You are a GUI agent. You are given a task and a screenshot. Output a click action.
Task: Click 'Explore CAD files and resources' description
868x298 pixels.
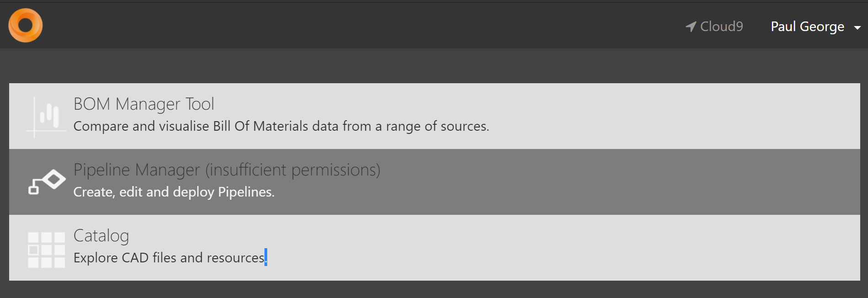pyautogui.click(x=169, y=258)
